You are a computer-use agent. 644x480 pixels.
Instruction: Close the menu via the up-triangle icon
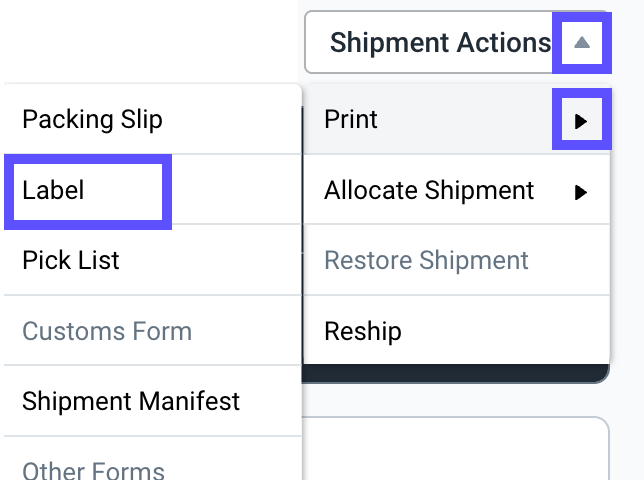pyautogui.click(x=581, y=43)
